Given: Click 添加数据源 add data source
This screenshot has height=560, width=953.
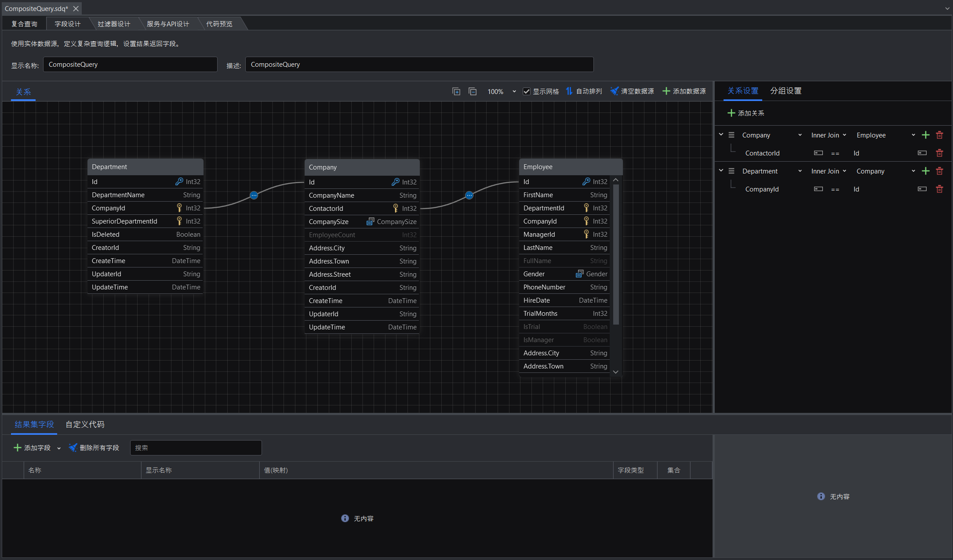Looking at the screenshot, I should click(x=684, y=91).
